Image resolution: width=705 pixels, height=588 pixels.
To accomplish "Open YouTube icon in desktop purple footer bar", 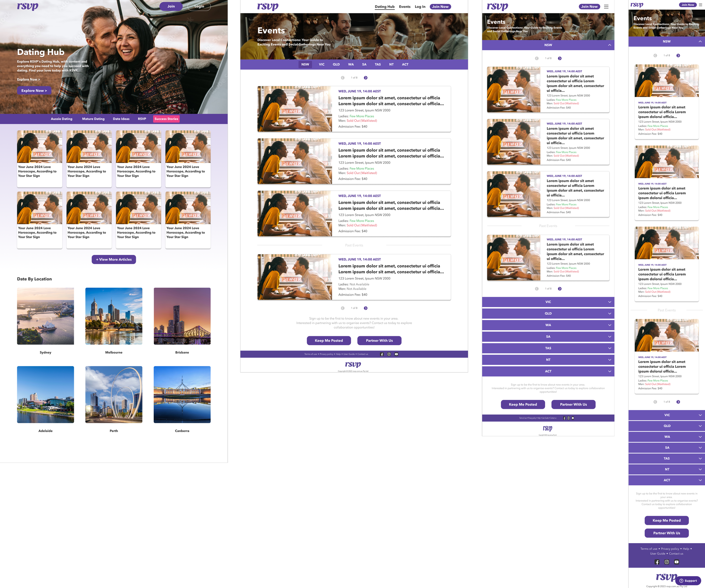I will (x=396, y=354).
